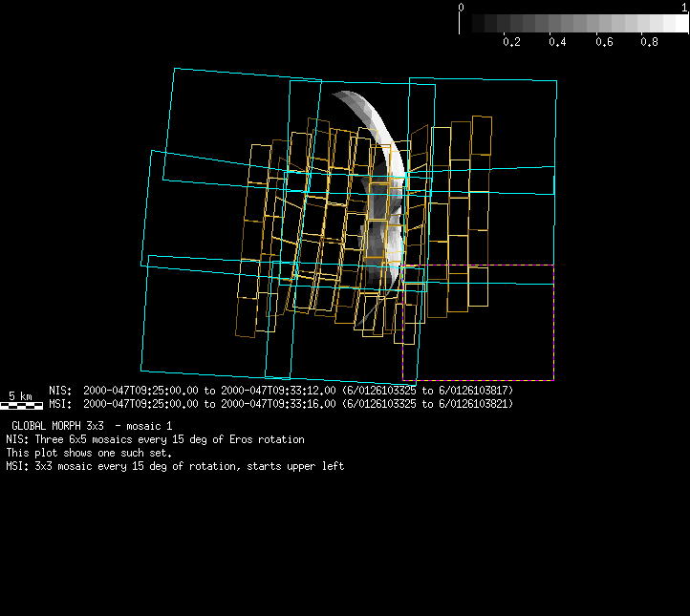
Task: Click the '- mosaic 1' text in title
Action: pyautogui.click(x=142, y=424)
